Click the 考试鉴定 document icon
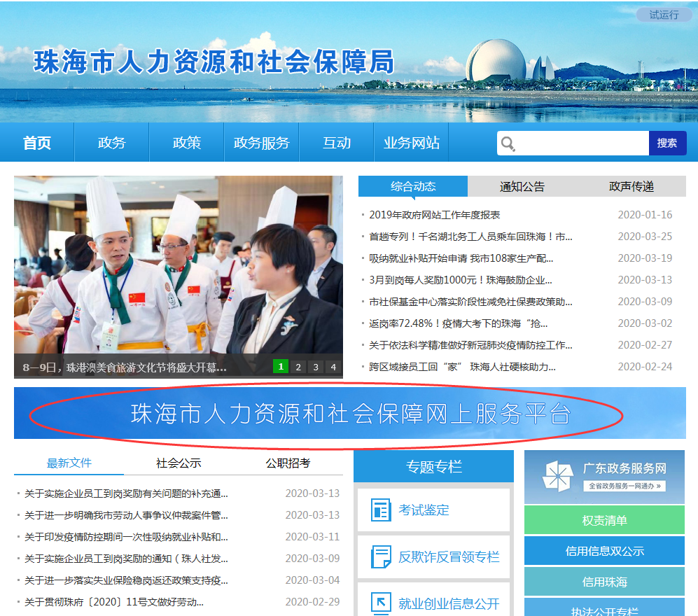This screenshot has width=698, height=616. 381,510
